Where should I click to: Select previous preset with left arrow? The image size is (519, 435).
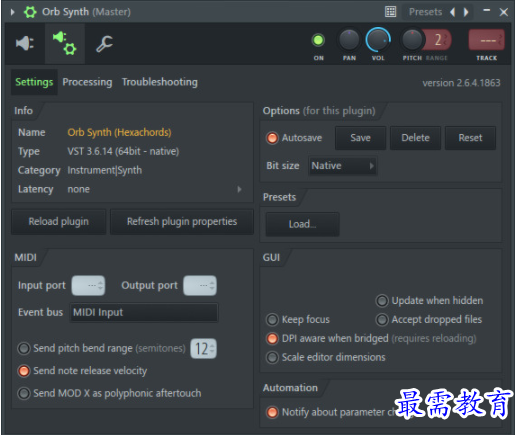click(x=453, y=12)
